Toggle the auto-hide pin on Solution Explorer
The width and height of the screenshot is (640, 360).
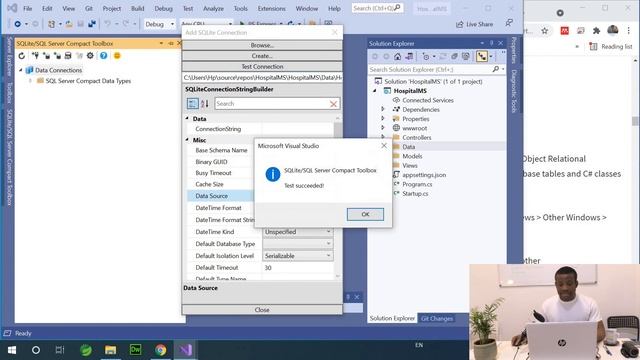491,43
